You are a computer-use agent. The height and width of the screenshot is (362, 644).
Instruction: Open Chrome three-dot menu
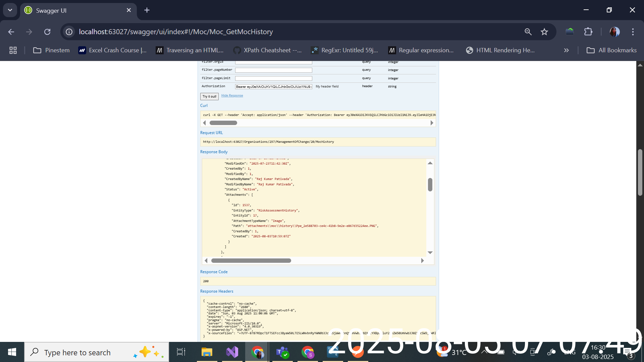(x=633, y=32)
